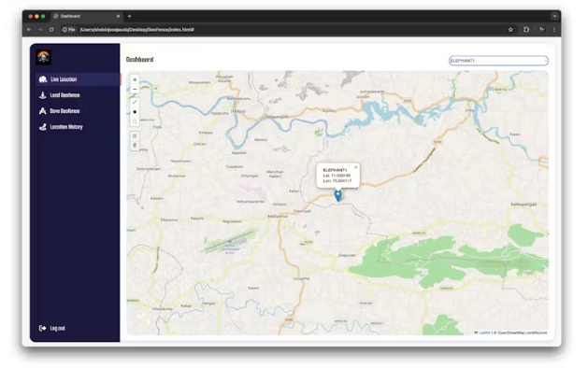
Task: Click the delete layers trash icon
Action: pyautogui.click(x=135, y=146)
